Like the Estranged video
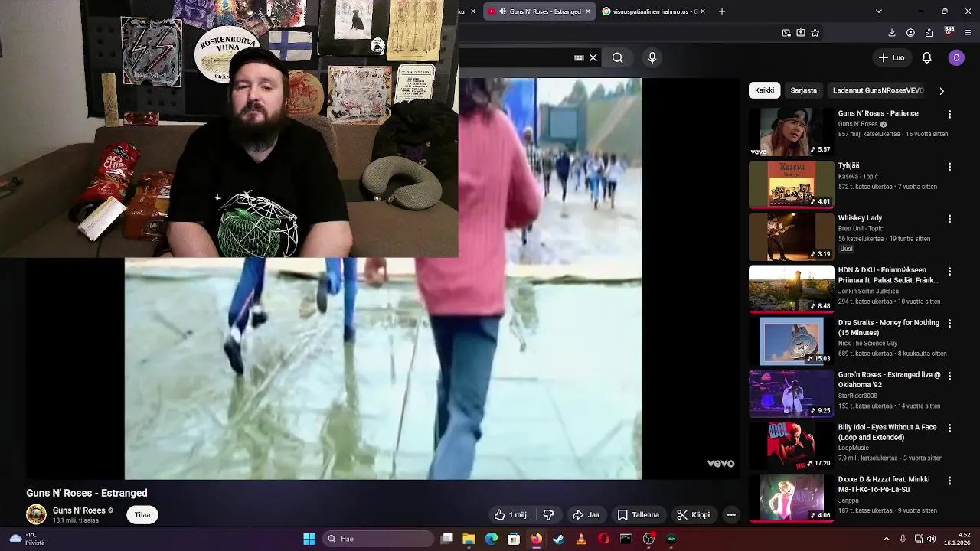980x551 pixels. pyautogui.click(x=511, y=515)
